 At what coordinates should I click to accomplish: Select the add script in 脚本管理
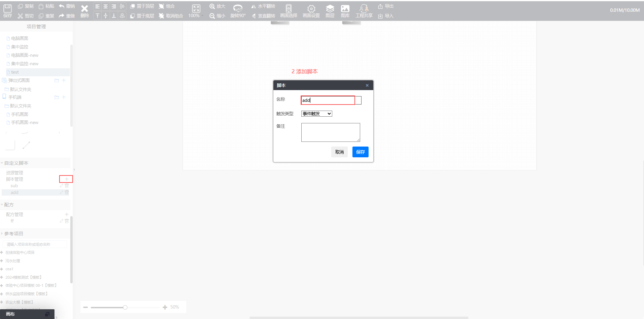point(14,193)
